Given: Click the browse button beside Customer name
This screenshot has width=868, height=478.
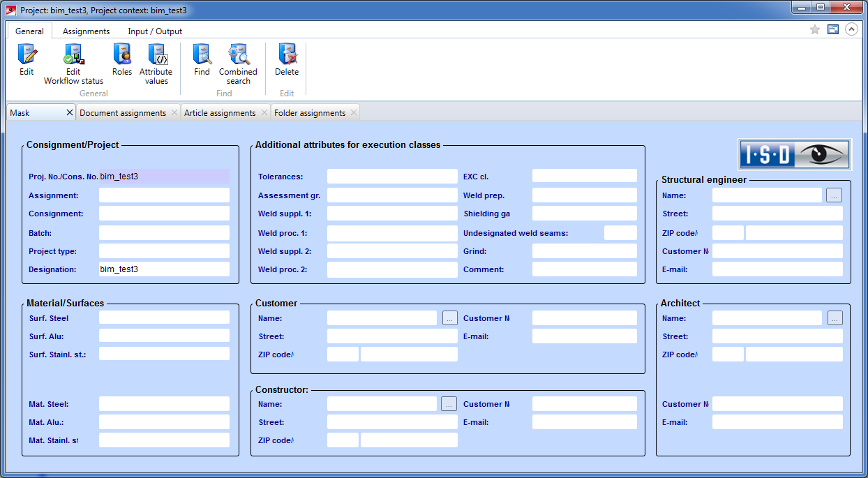Looking at the screenshot, I should pyautogui.click(x=449, y=318).
